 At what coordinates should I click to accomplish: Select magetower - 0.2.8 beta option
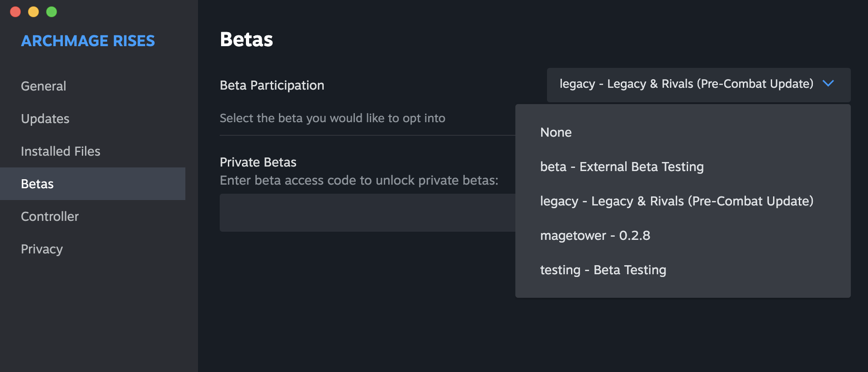pos(595,236)
